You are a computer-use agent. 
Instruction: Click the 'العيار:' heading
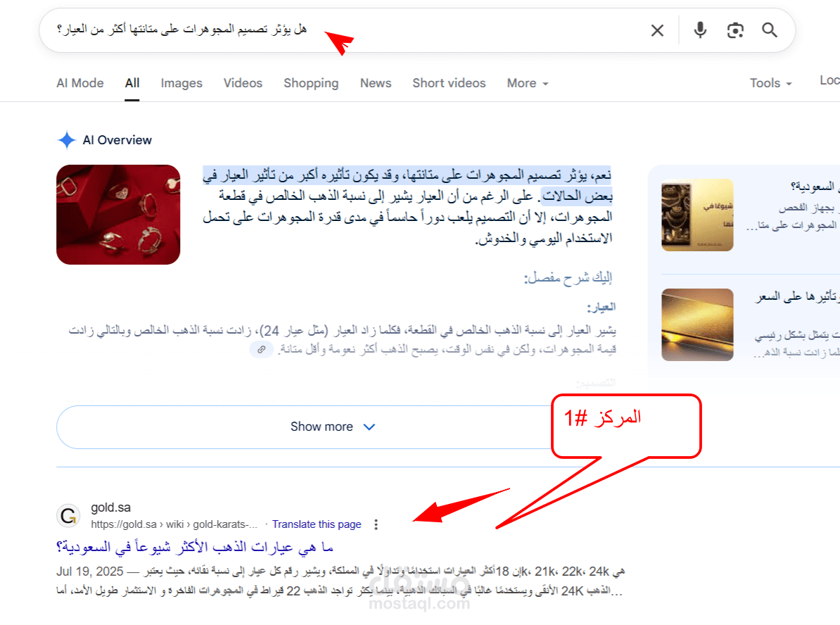coord(601,307)
